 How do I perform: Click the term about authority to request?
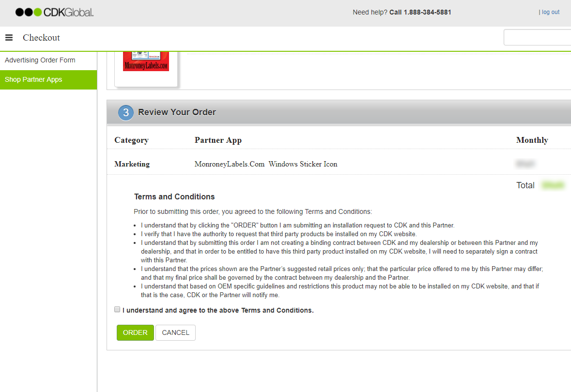(278, 234)
